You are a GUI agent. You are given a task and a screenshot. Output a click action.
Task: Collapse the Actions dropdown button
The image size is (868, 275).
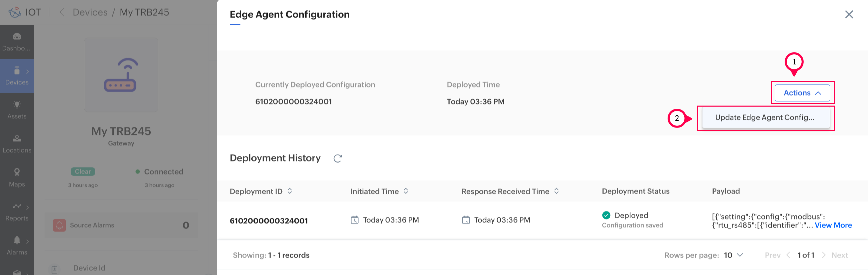(802, 93)
